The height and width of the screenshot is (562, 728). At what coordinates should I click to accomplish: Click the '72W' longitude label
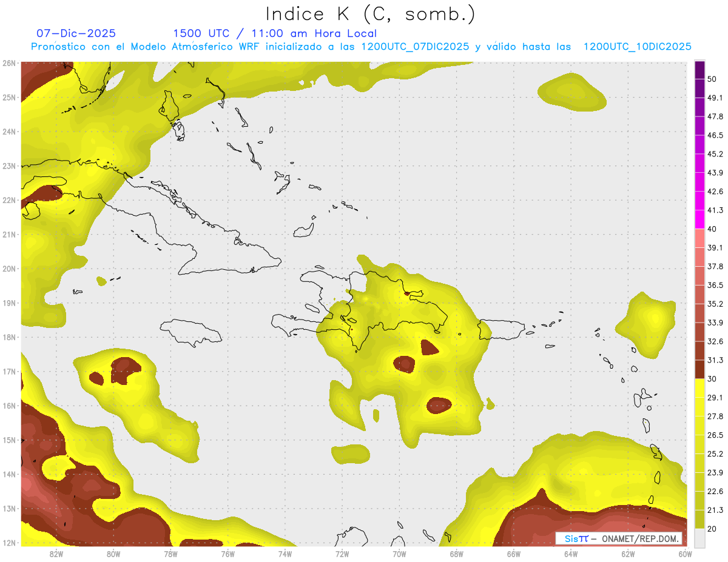342,554
